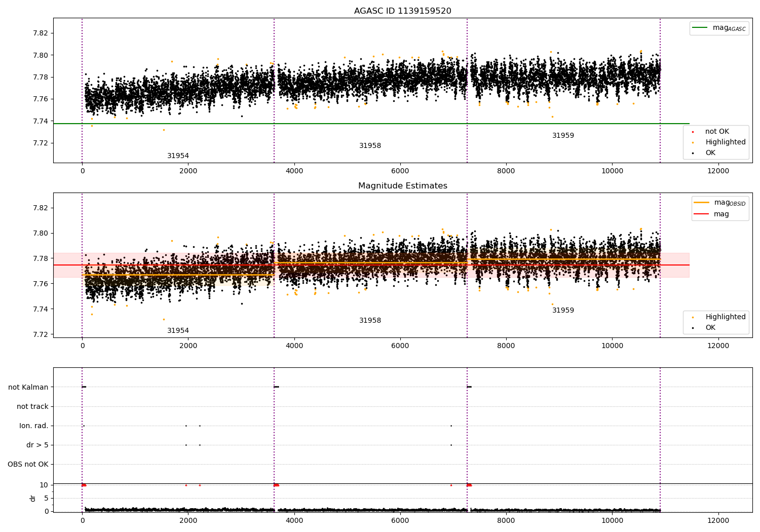The image size is (760, 532).
Task: Click OBSID label 31954 in top panel
Action: (178, 156)
